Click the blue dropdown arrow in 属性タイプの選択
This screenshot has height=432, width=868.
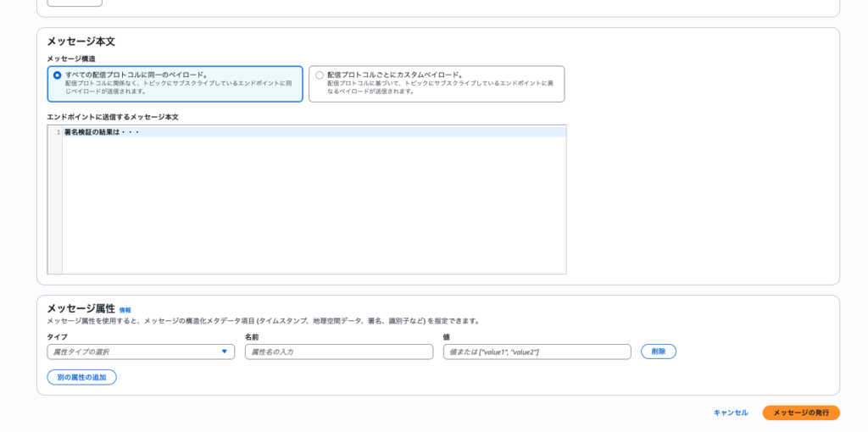(x=225, y=352)
